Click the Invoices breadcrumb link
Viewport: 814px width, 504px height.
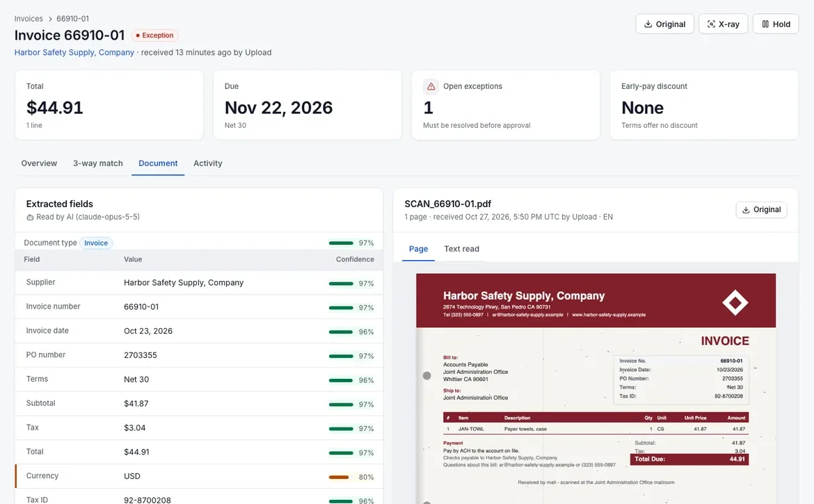29,19
